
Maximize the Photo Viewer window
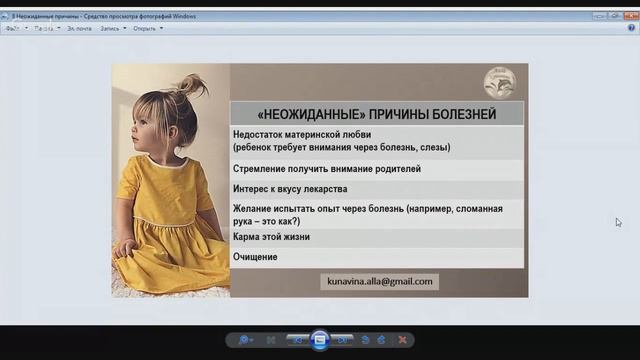click(615, 16)
